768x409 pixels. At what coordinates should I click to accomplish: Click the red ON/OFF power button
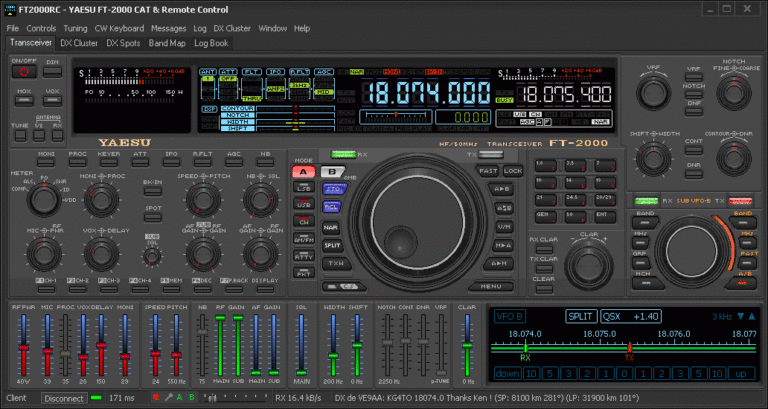(x=24, y=72)
